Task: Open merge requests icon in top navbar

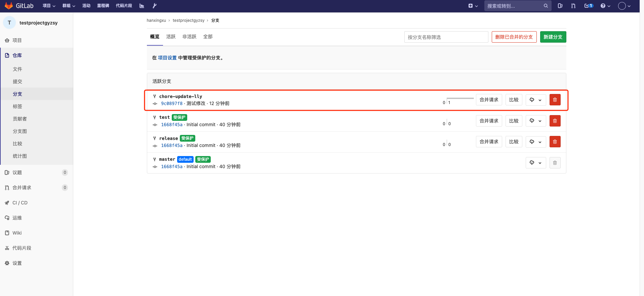Action: pyautogui.click(x=573, y=6)
